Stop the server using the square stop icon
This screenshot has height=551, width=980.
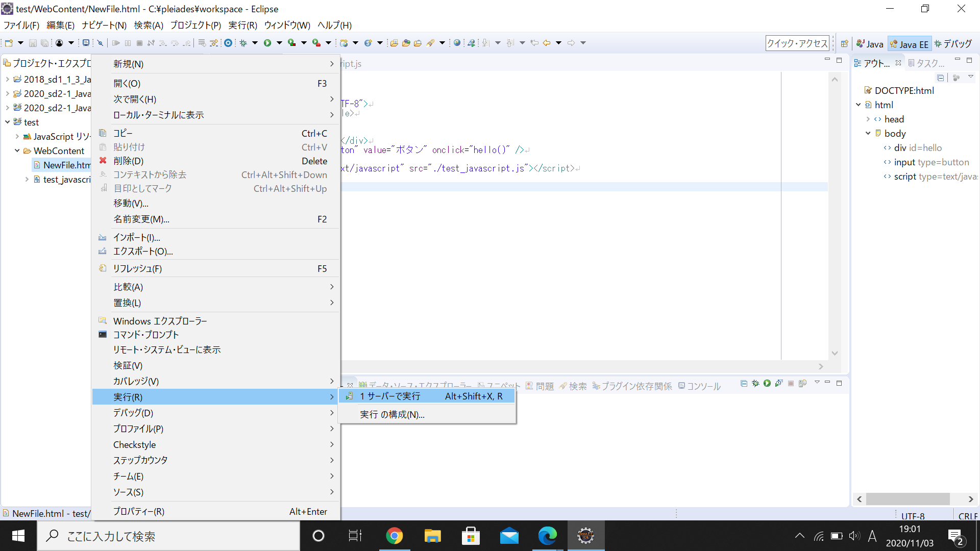click(x=791, y=384)
